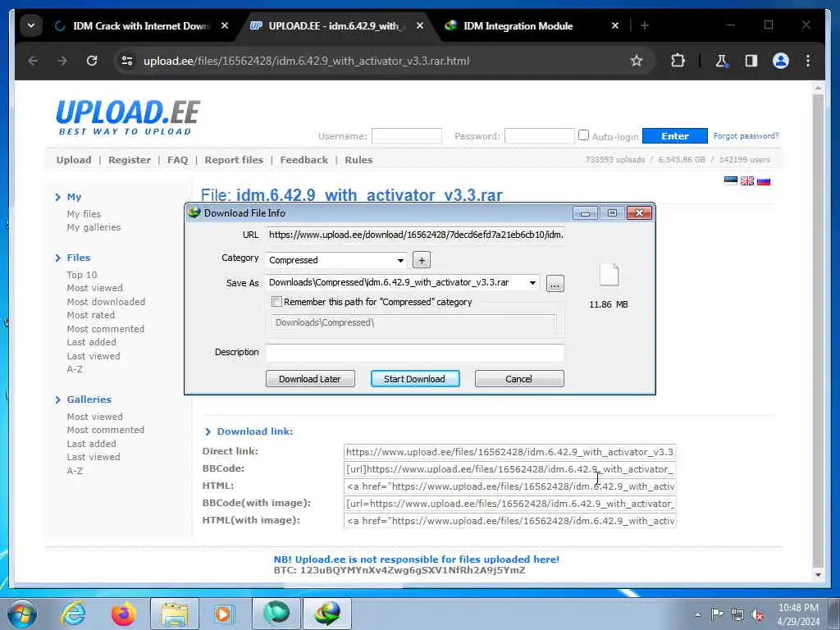Image resolution: width=840 pixels, height=630 pixels.
Task: Tick the Auto-login checkbox
Action: tap(583, 135)
